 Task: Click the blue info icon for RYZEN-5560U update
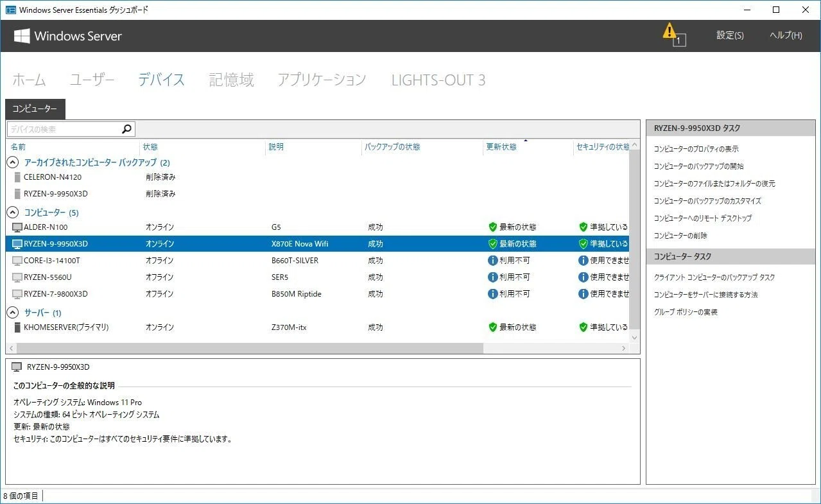click(x=493, y=277)
